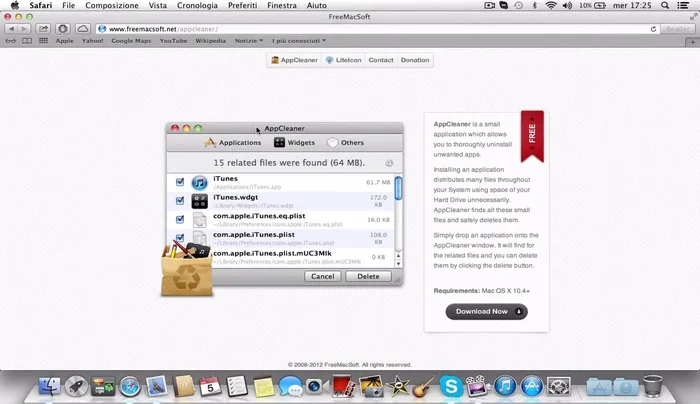Image resolution: width=700 pixels, height=404 pixels.
Task: Launch Messages from the Dock
Action: coord(290,386)
